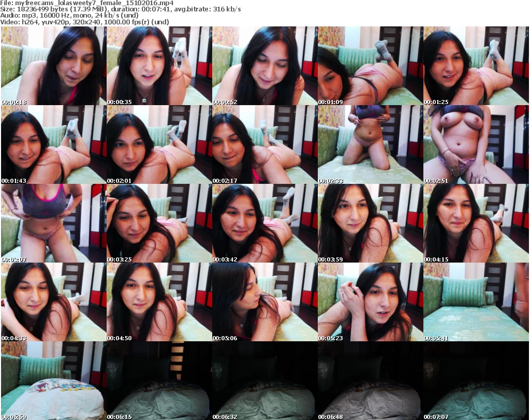This screenshot has width=530, height=420.
Task: Select the thumbnail timestamped 00:05:59
Action: 53,381
